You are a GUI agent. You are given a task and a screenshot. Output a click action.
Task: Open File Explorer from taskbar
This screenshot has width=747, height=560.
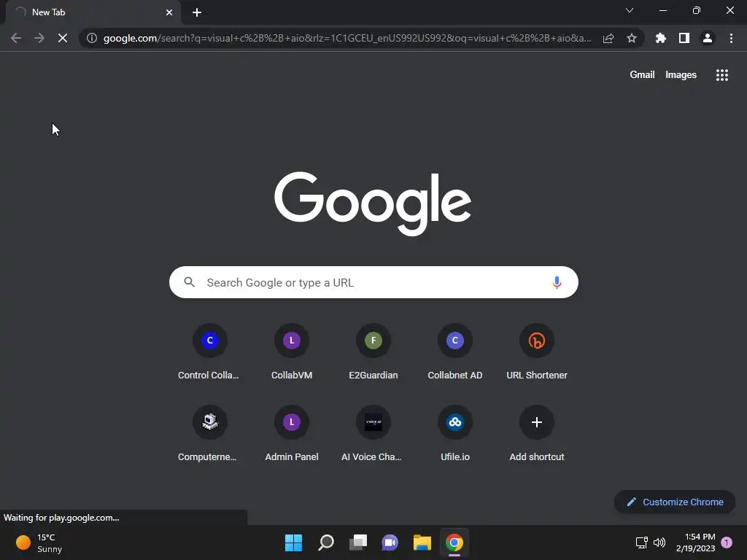click(422, 542)
